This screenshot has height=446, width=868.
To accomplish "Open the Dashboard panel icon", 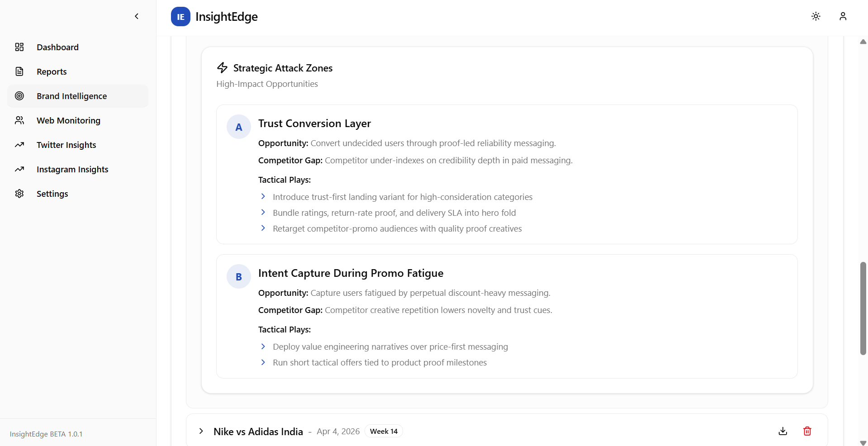I will tap(19, 47).
